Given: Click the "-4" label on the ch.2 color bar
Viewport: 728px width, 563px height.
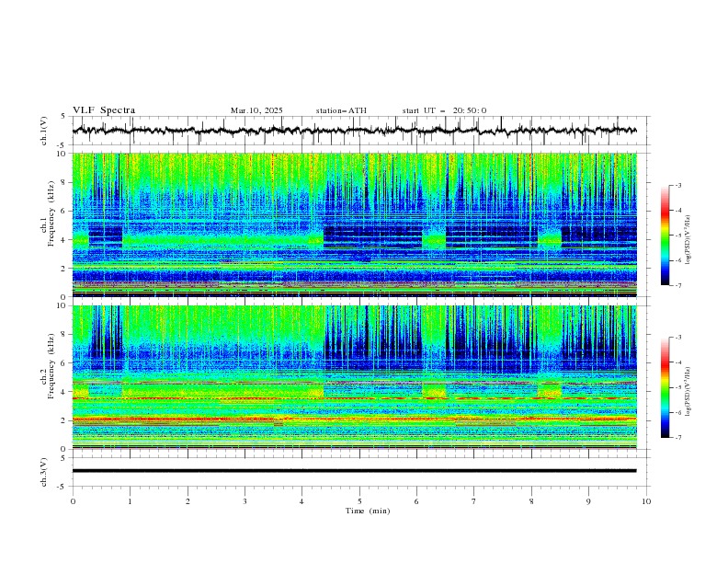Looking at the screenshot, I should coord(677,362).
